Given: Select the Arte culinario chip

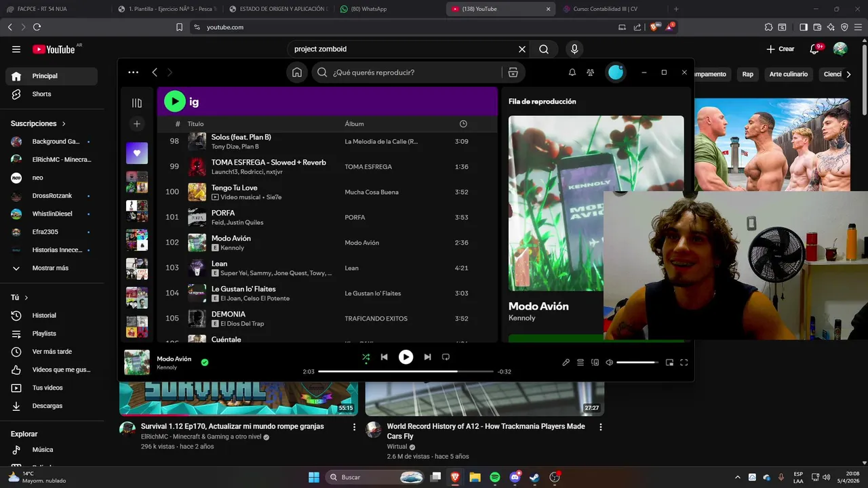Looking at the screenshot, I should [x=789, y=74].
